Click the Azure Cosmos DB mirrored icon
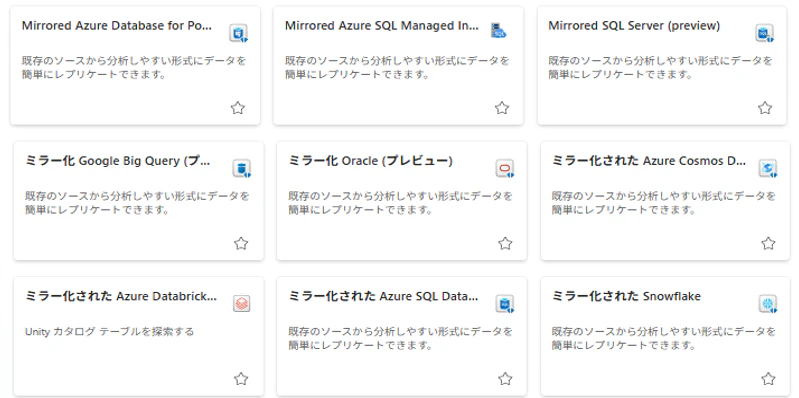 [768, 169]
